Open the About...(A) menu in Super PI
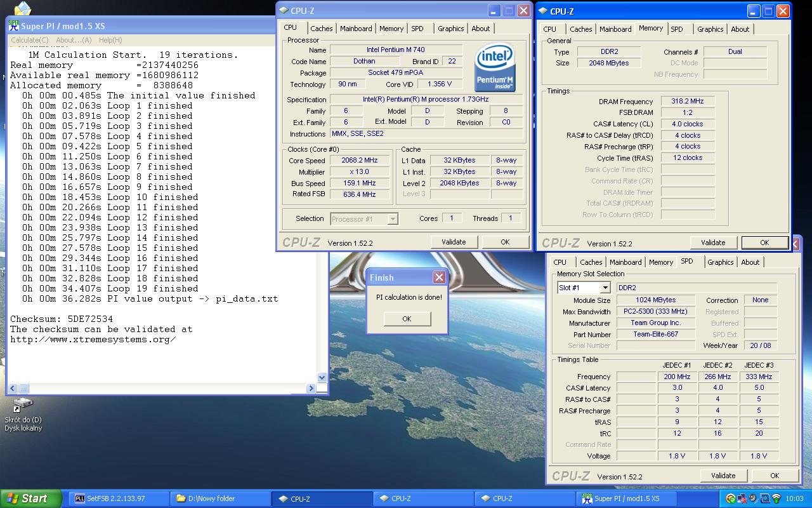 point(74,40)
